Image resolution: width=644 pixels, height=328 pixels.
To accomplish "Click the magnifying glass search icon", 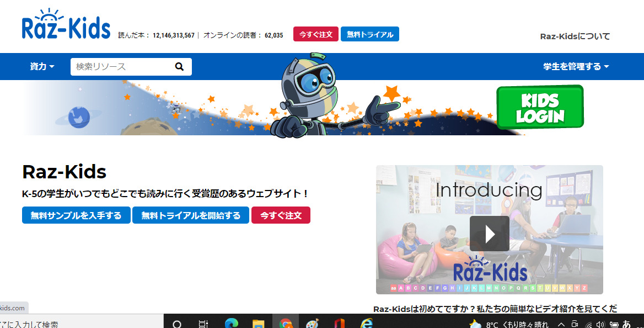I will coord(179,67).
